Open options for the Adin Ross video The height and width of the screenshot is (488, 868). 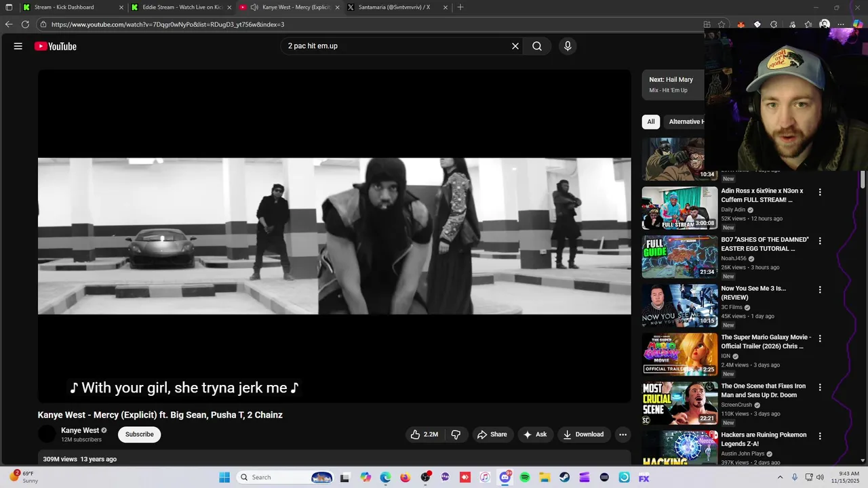click(x=820, y=192)
